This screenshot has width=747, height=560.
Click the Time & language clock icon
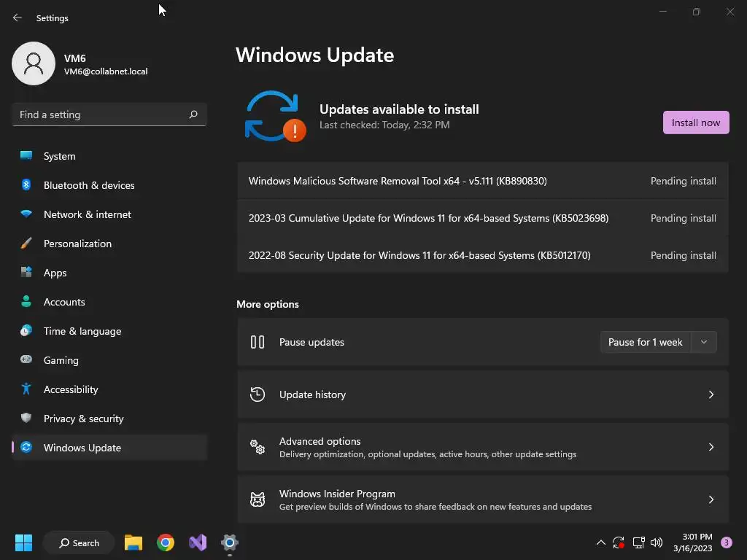[26, 330]
